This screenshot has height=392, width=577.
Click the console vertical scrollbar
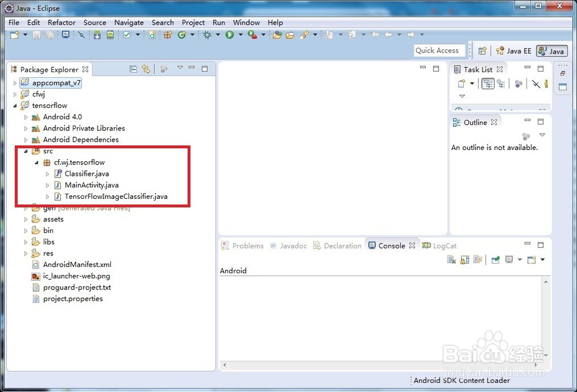tap(546, 318)
